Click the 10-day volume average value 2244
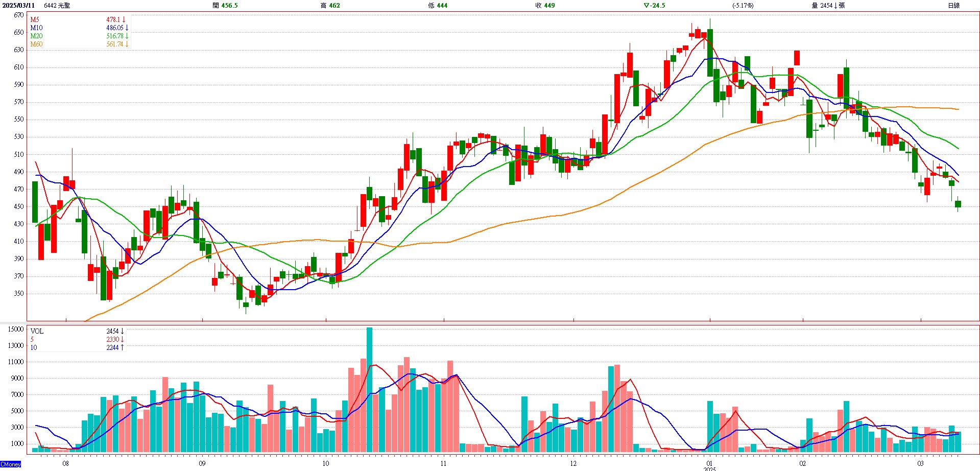 tap(115, 348)
